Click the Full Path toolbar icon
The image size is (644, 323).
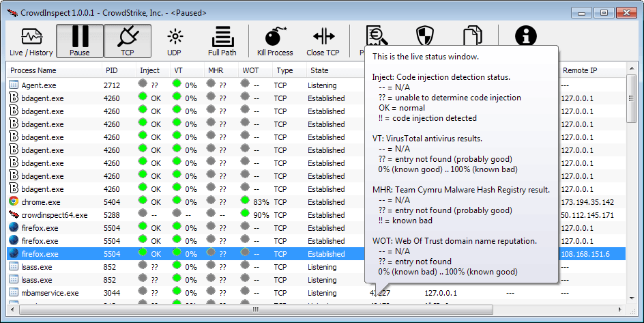[222, 42]
